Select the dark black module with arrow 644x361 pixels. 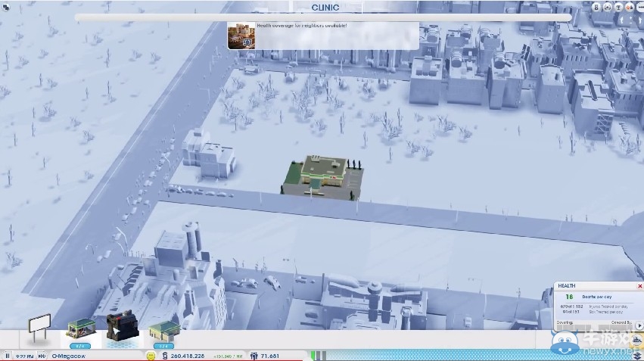click(122, 326)
